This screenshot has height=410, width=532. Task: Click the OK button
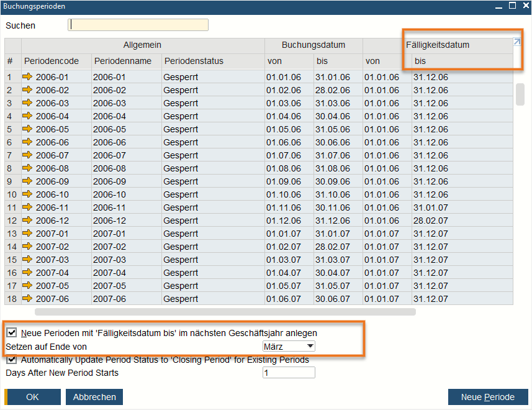(32, 397)
